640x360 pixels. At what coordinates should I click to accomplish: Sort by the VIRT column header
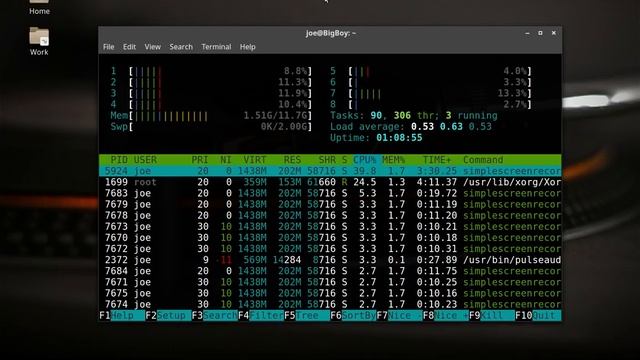click(255, 160)
